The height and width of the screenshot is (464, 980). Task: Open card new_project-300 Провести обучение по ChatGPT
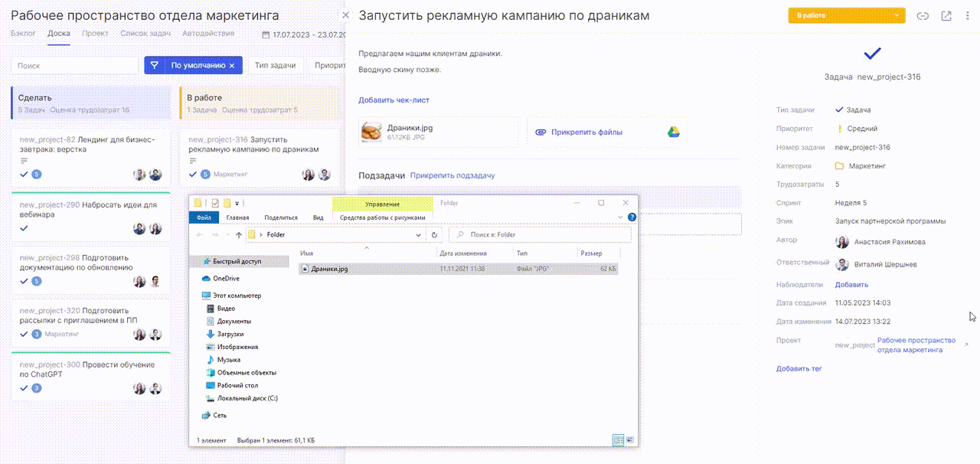(91, 375)
